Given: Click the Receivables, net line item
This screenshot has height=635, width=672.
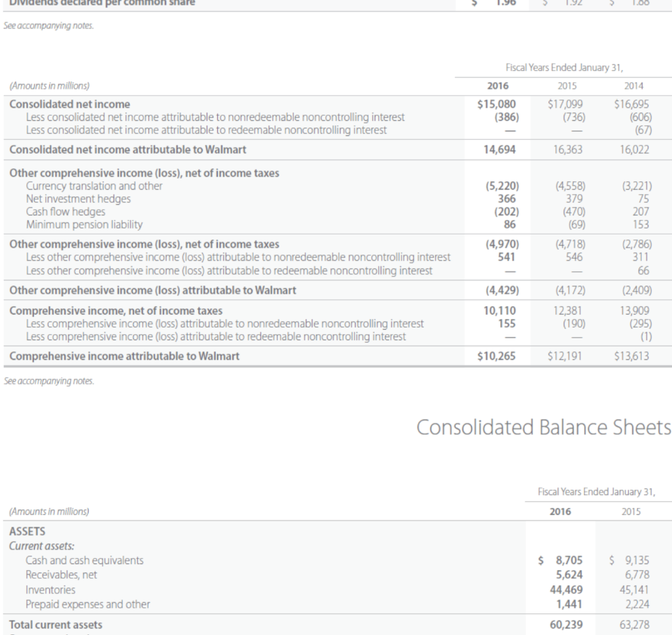Looking at the screenshot, I should tap(63, 575).
